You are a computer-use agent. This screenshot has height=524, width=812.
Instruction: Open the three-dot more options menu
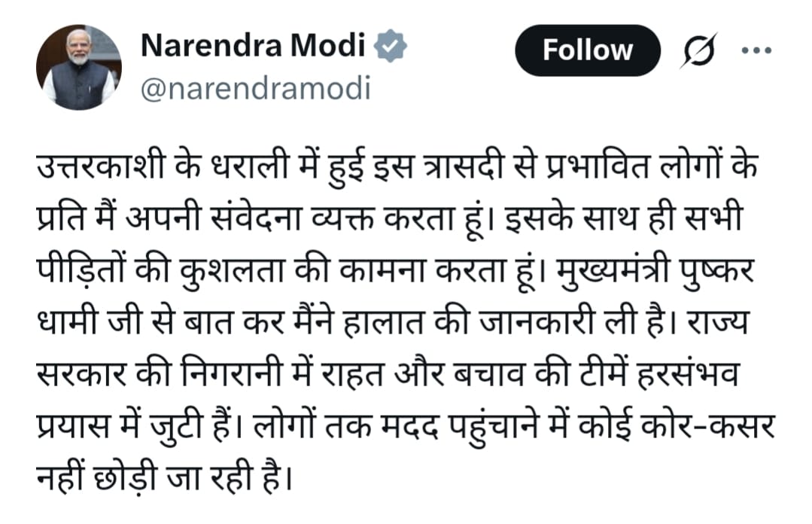click(755, 51)
